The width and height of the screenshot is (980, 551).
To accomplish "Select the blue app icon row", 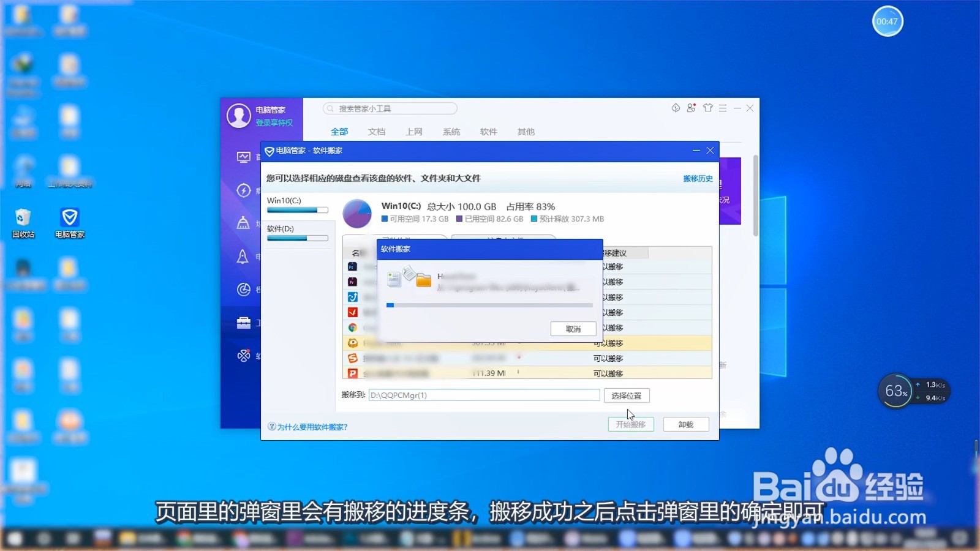I will click(353, 297).
